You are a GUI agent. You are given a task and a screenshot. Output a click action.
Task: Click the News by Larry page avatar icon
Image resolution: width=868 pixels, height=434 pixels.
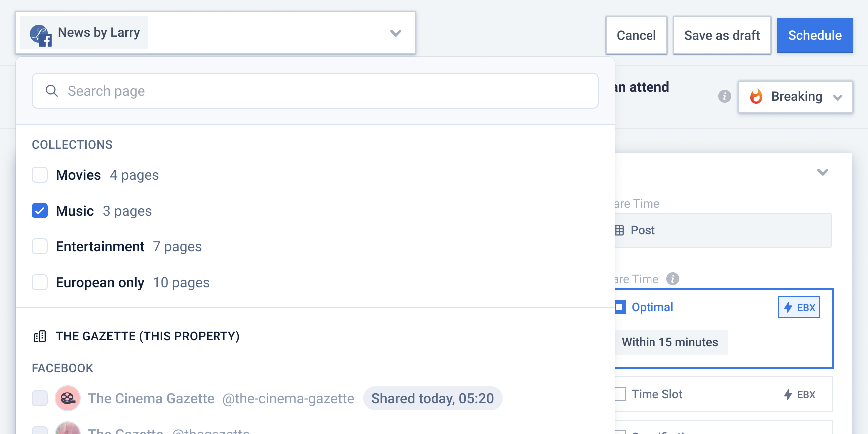(41, 35)
